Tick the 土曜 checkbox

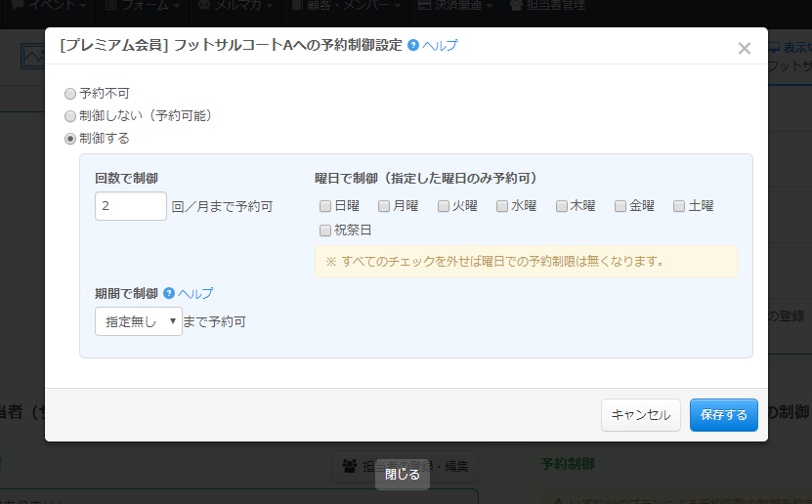(x=679, y=206)
